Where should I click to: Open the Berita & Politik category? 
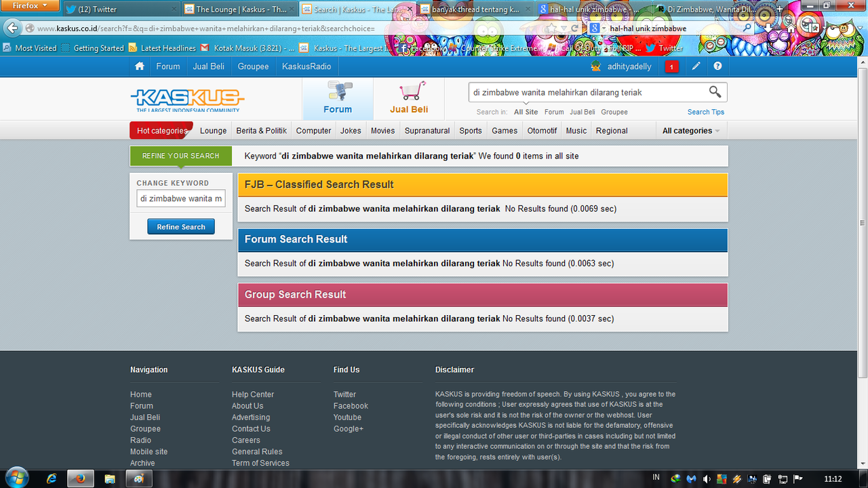click(261, 131)
